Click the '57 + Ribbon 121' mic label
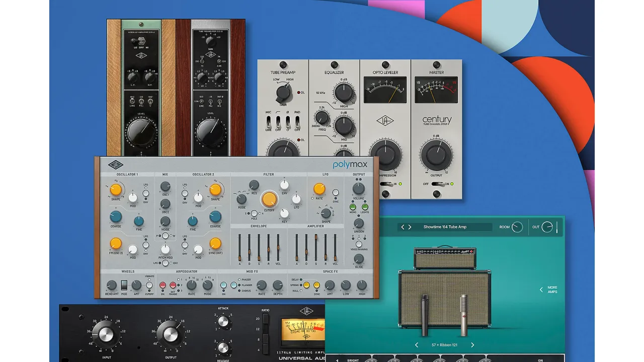 click(444, 345)
